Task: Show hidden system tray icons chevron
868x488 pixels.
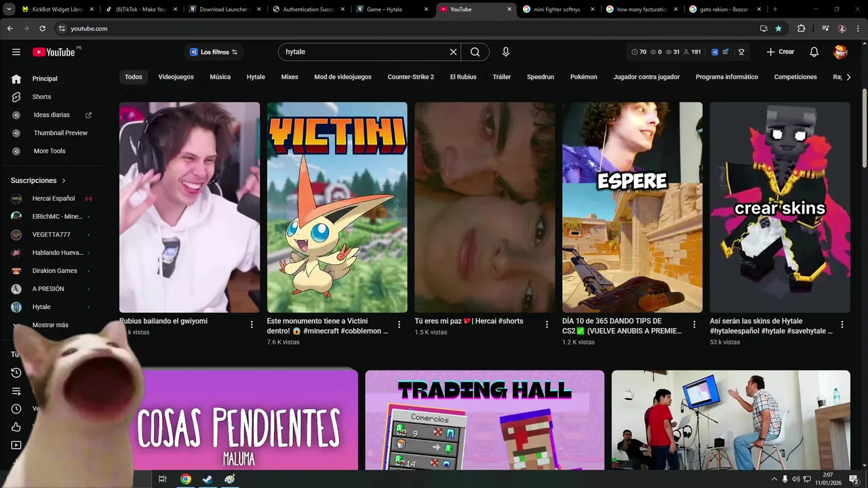Action: pyautogui.click(x=774, y=479)
